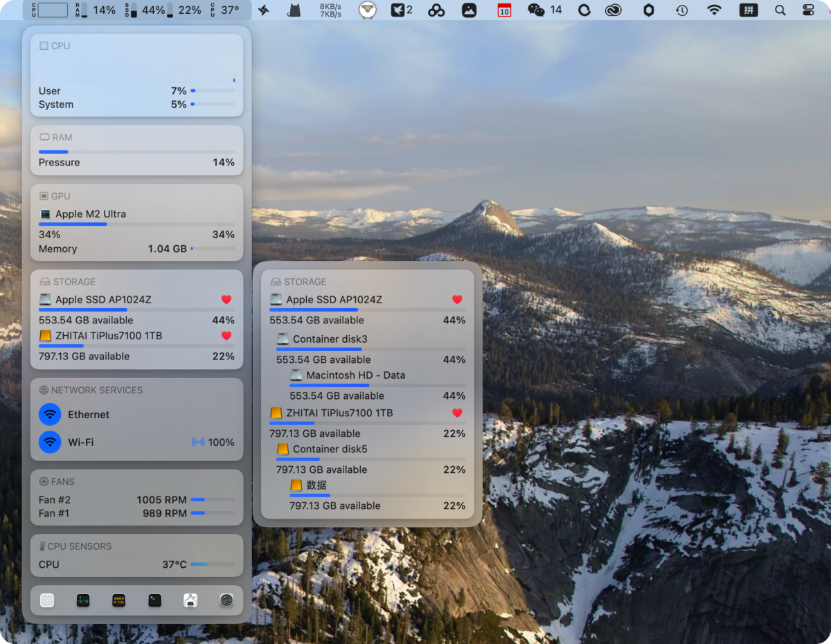Click ZHITAI TiPlus7100 1TB entry in storage popup
The width and height of the screenshot is (831, 644).
pyautogui.click(x=367, y=422)
